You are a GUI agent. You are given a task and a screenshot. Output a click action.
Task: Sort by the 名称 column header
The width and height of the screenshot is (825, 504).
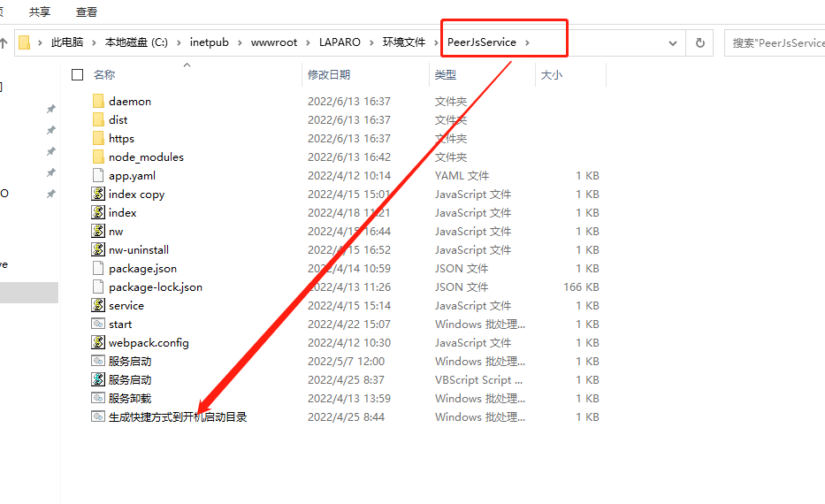[104, 74]
